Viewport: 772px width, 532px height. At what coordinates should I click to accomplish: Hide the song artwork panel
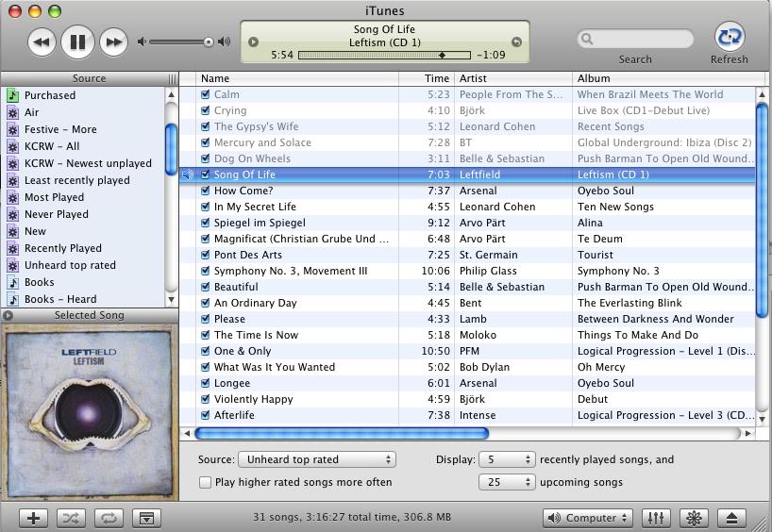[x=146, y=518]
